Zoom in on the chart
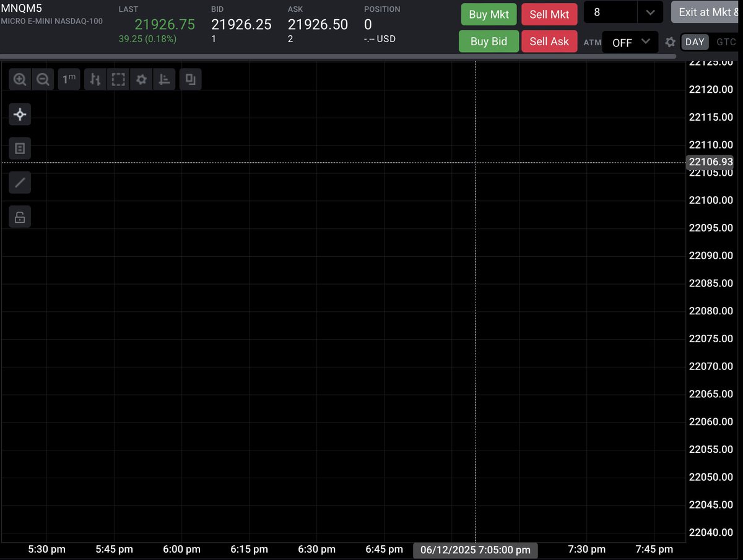 [20, 79]
